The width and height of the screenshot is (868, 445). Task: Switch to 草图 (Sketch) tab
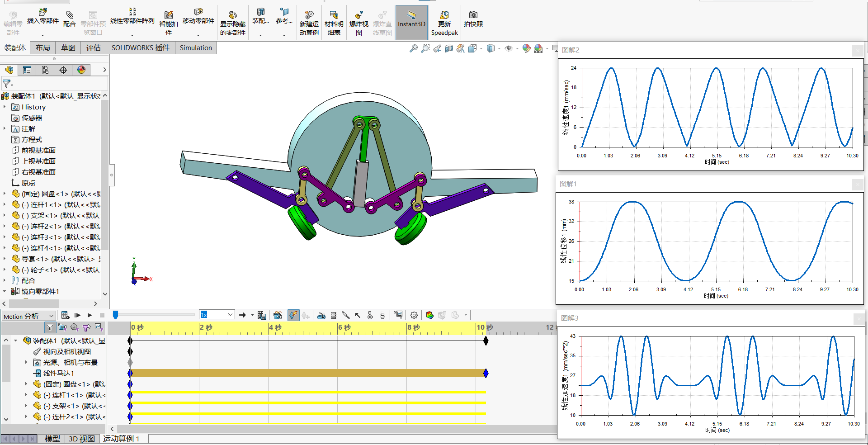tap(68, 48)
